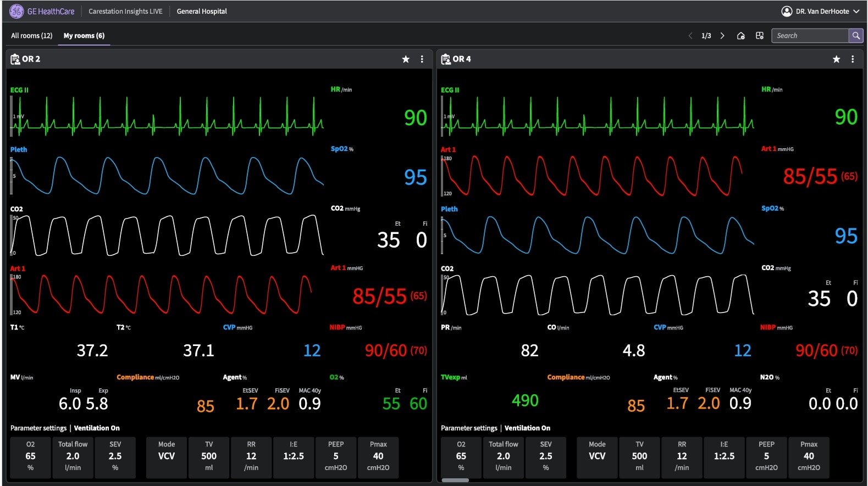
Task: Open the layout settings icon
Action: 760,36
